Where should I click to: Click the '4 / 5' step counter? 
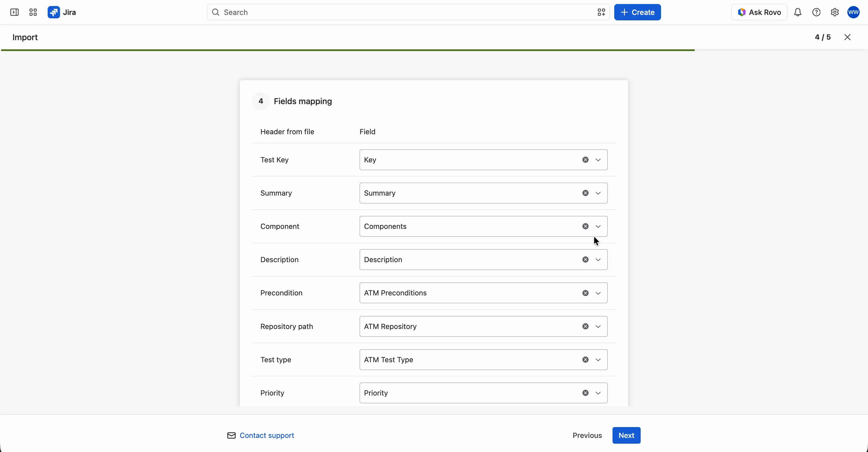click(823, 37)
